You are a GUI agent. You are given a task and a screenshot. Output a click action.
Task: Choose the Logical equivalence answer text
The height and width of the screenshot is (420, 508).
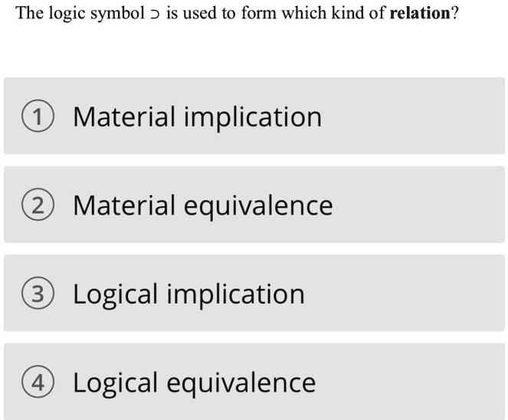point(195,383)
